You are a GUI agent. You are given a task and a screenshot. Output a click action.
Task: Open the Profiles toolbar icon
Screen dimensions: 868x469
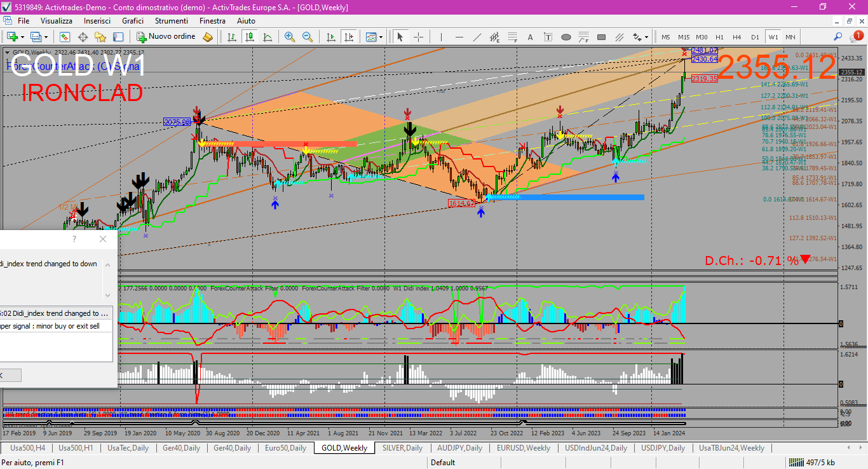point(36,37)
